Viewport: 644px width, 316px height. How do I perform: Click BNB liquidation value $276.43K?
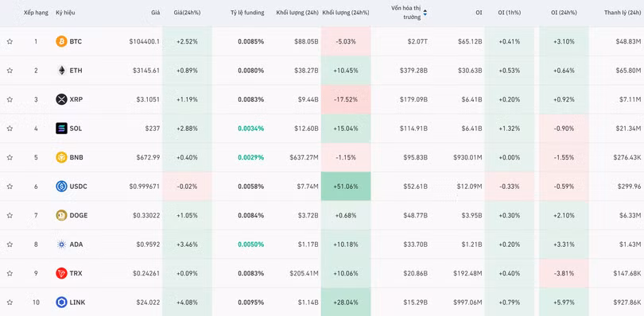(627, 157)
